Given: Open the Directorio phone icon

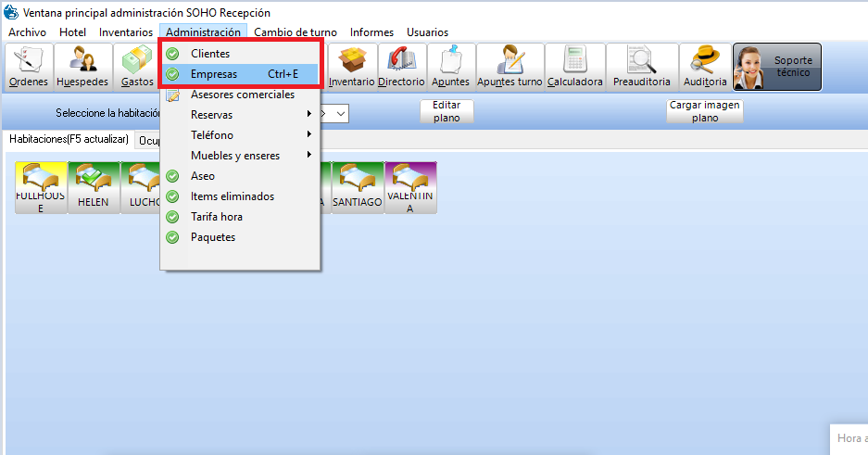Looking at the screenshot, I should click(401, 67).
